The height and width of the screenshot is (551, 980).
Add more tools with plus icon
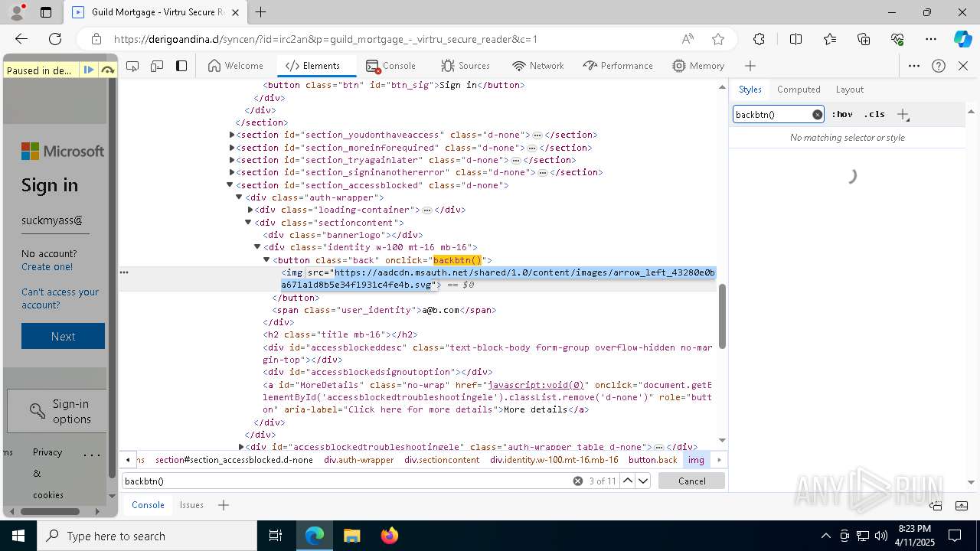[750, 66]
